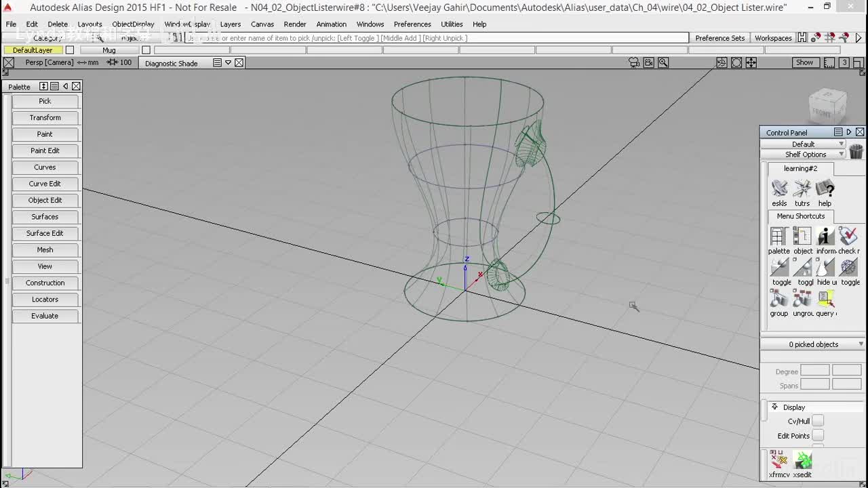
Task: Select the learning#2 shelf tab
Action: coord(801,169)
